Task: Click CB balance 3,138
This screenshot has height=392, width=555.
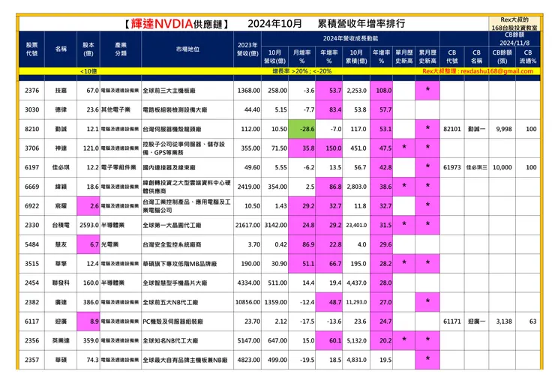Action: [x=502, y=322]
